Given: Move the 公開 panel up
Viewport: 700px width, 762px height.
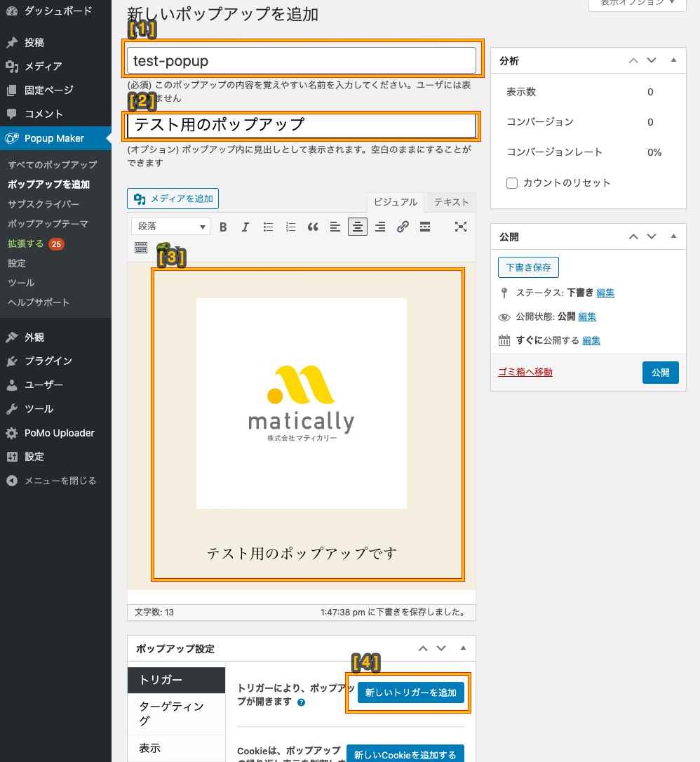Looking at the screenshot, I should coord(633,236).
